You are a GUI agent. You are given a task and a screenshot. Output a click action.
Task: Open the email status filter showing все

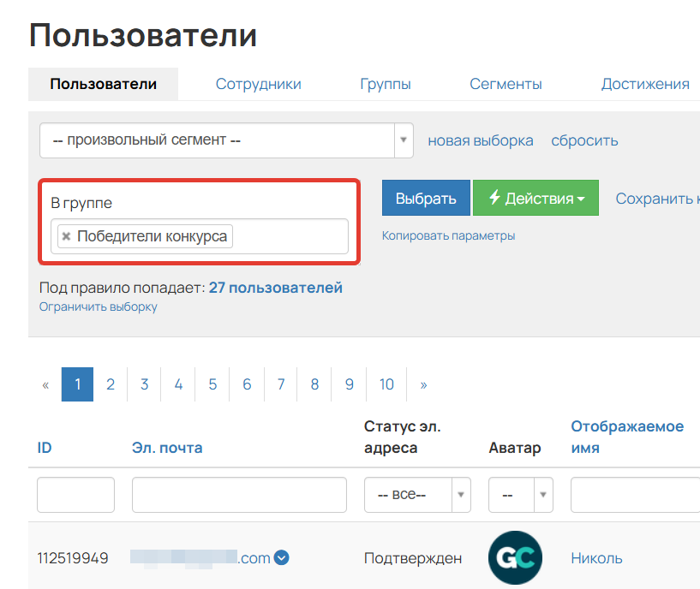(417, 494)
